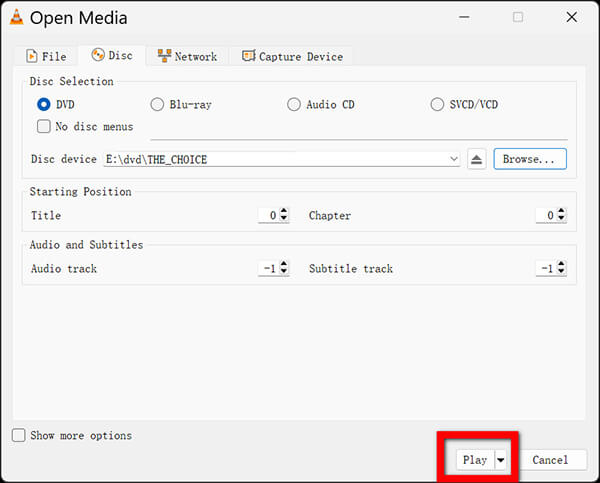The width and height of the screenshot is (600, 483).
Task: Switch to the Disc tab
Action: [x=112, y=55]
